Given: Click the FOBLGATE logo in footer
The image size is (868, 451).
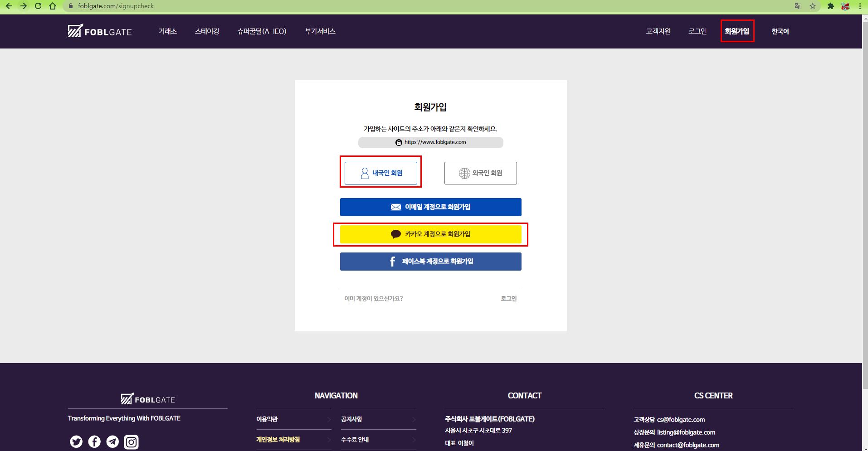Looking at the screenshot, I should click(x=148, y=399).
